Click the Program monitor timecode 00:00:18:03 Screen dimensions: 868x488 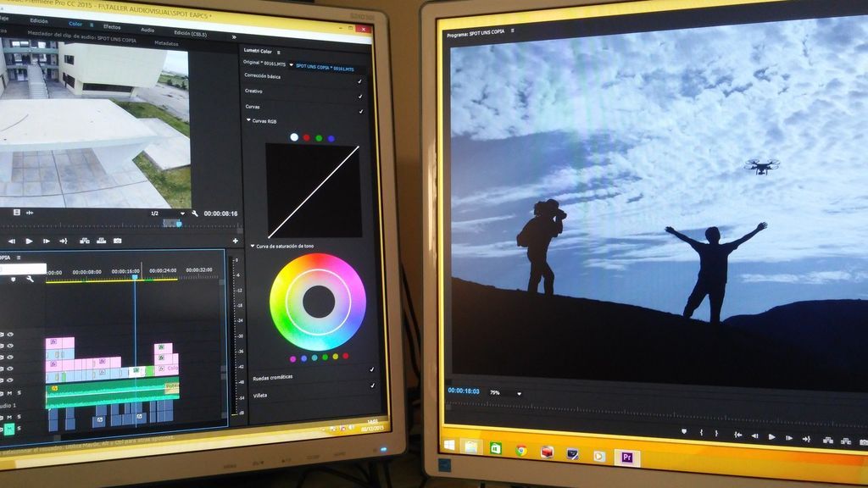point(464,391)
